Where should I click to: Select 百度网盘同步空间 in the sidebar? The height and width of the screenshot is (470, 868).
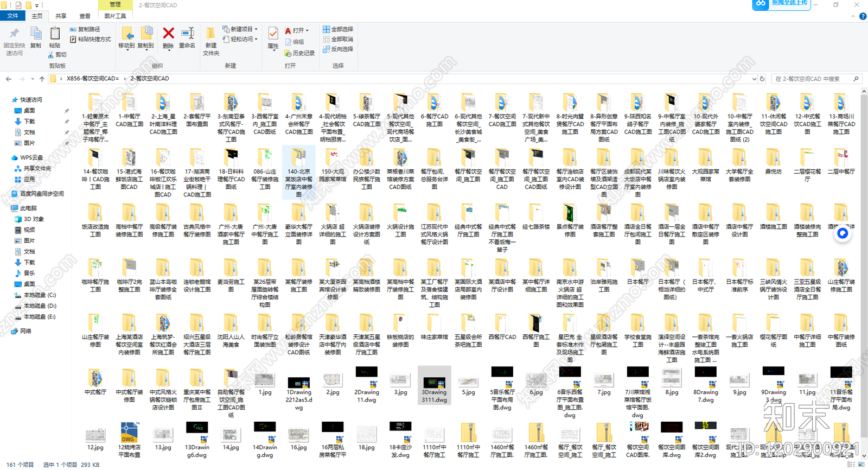point(41,194)
